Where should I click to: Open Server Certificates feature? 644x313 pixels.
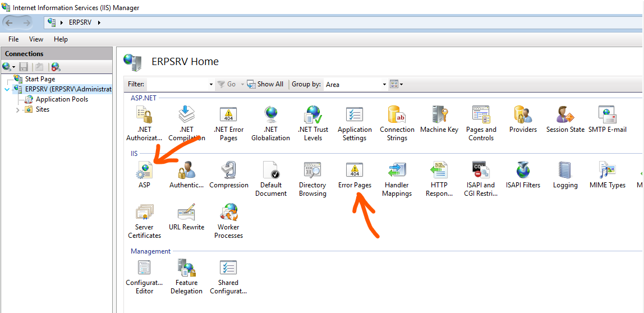coord(144,222)
